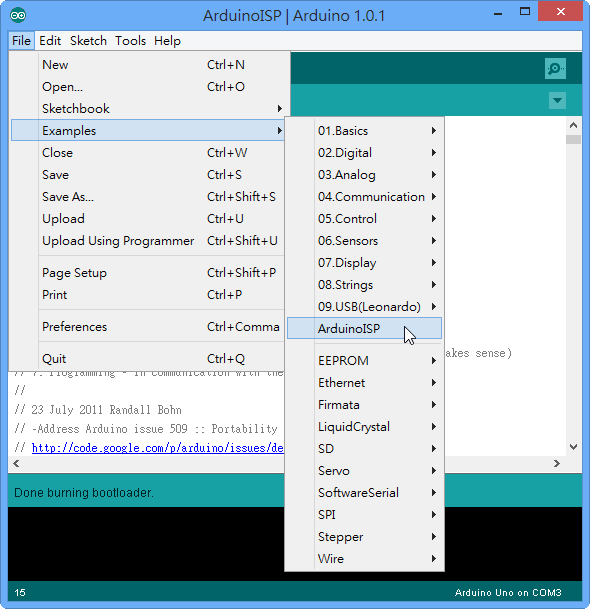The height and width of the screenshot is (609, 590).
Task: Expand the 07.Display examples
Action: (x=364, y=263)
